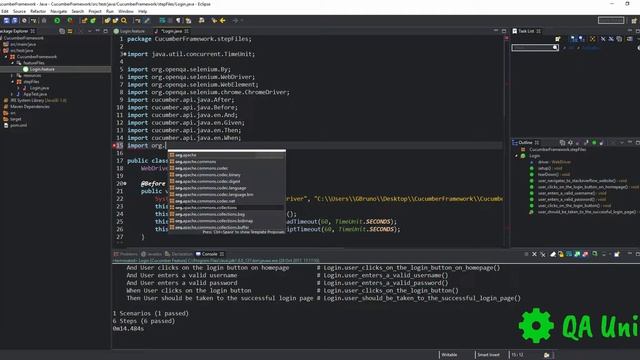Click the Toggle Mark Occurrences toolbar icon
This screenshot has height=360, width=640.
[147, 20]
